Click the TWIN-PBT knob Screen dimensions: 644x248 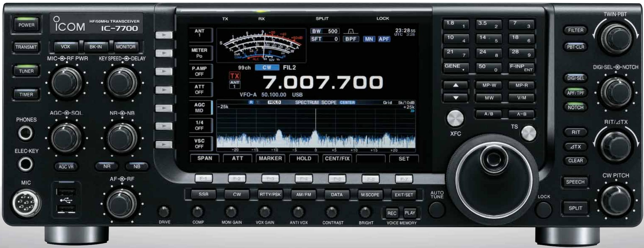[616, 38]
